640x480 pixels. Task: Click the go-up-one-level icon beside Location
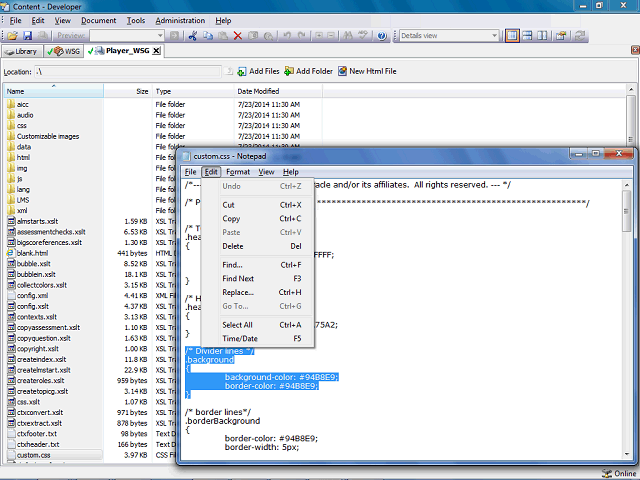(x=229, y=71)
